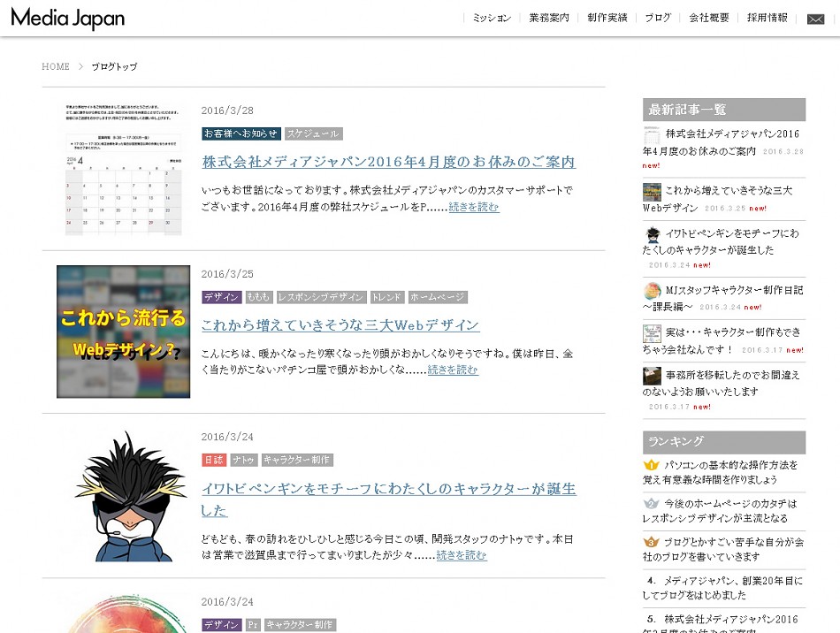Select the お客様へお知らせ category tag
The height and width of the screenshot is (633, 840).
pos(241,133)
